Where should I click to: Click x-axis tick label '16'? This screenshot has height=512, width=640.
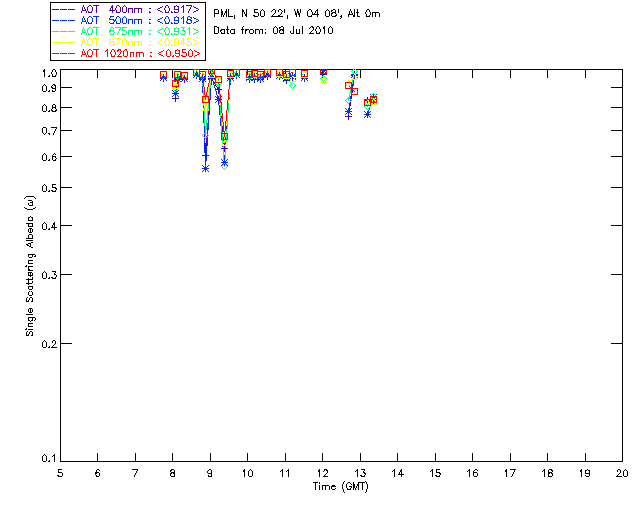[472, 473]
